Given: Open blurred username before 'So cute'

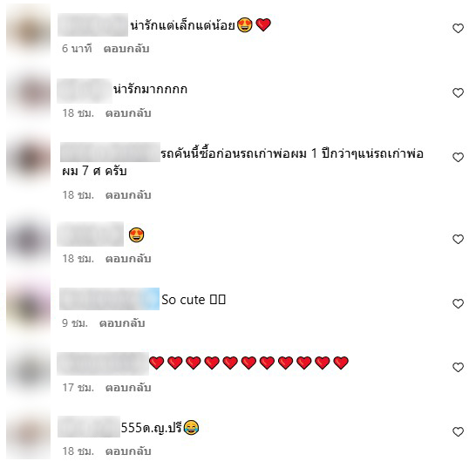Looking at the screenshot, I should (109, 299).
